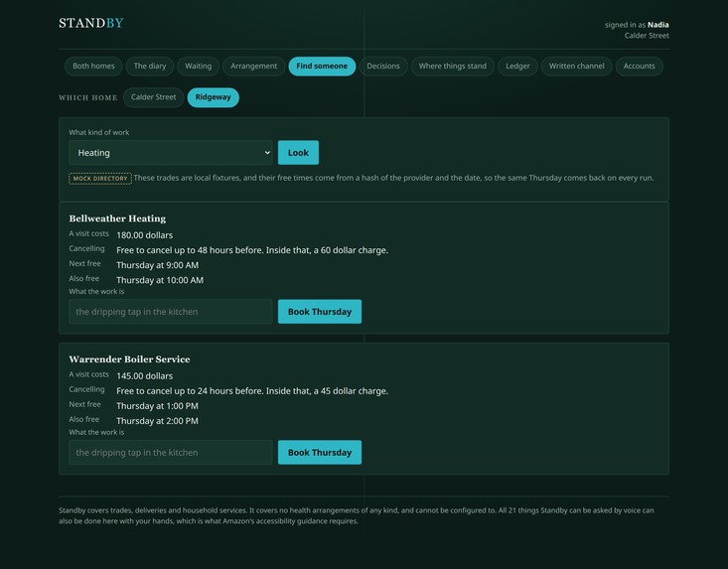Click the STANDBY logo
This screenshot has width=728, height=569.
[91, 23]
